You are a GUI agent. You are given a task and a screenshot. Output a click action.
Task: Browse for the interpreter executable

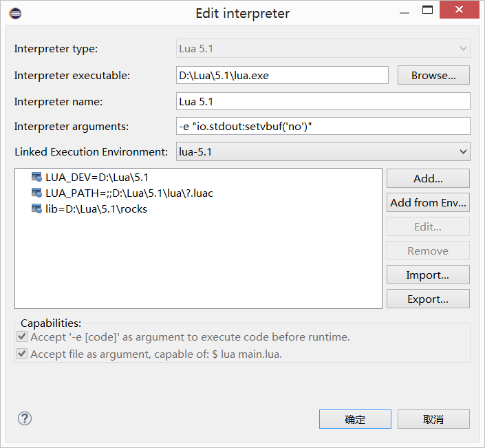433,75
